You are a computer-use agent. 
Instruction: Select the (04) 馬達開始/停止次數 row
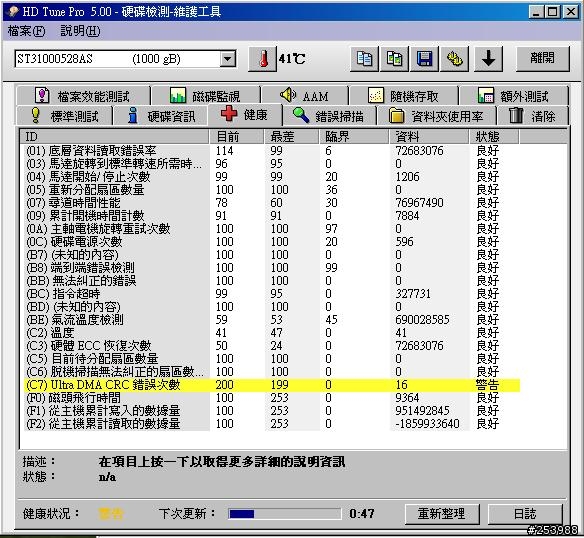point(272,177)
